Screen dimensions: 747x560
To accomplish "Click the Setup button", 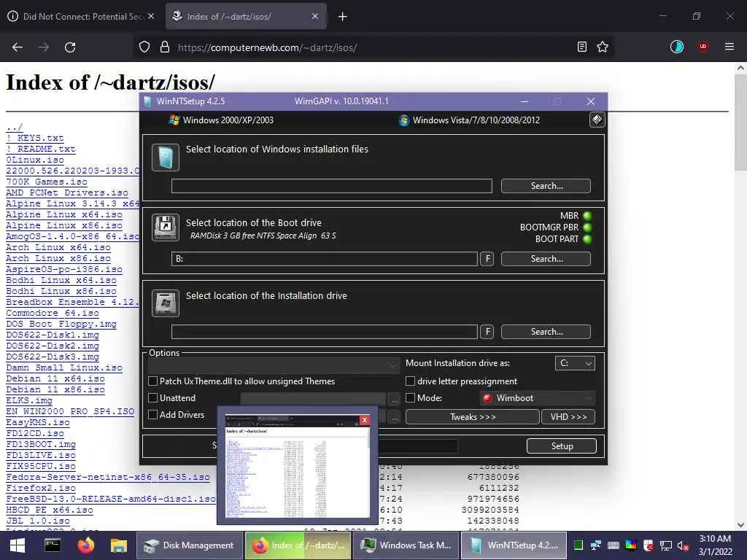I will tap(562, 446).
